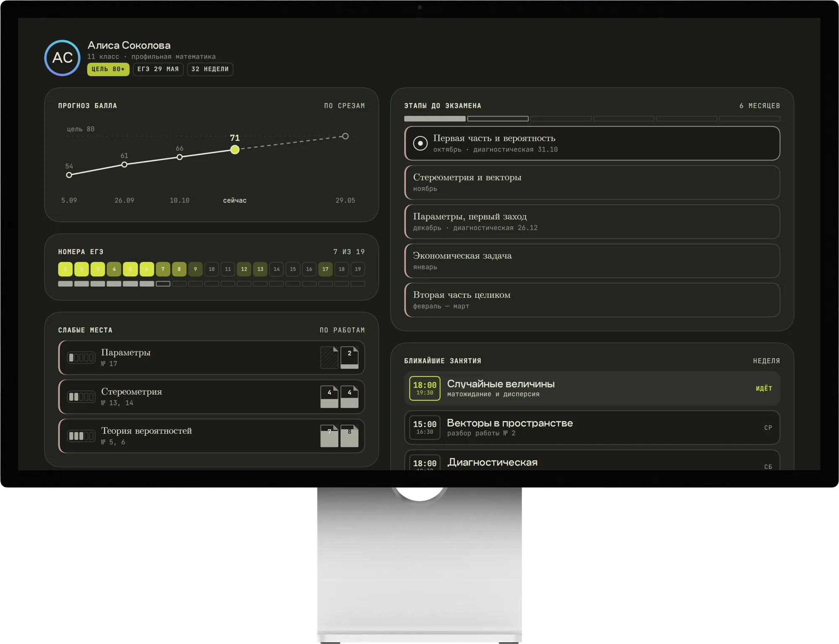The image size is (839, 644).
Task: Open the Стереометрия и векторы stage
Action: [592, 183]
